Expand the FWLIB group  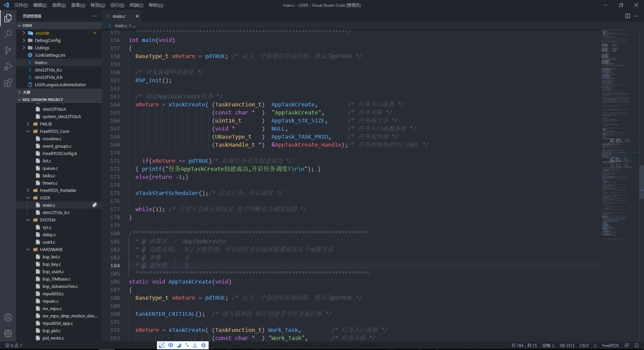pos(28,124)
